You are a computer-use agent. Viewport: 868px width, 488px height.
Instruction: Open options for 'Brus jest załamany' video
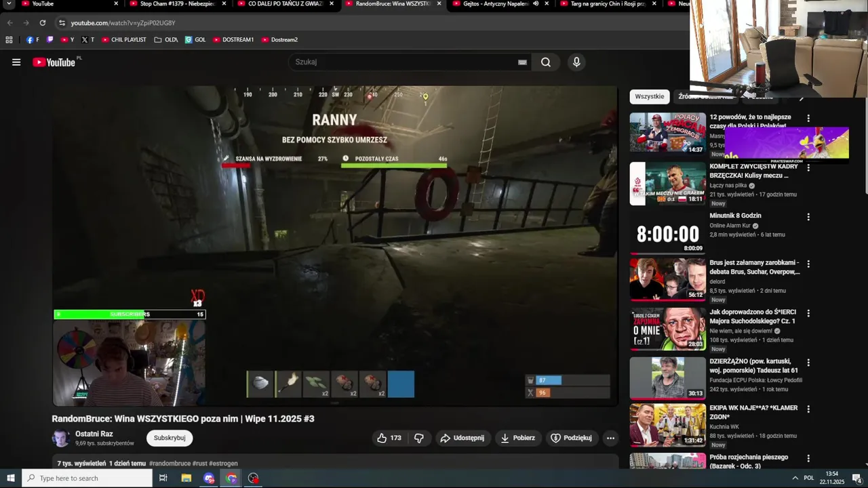tap(808, 264)
